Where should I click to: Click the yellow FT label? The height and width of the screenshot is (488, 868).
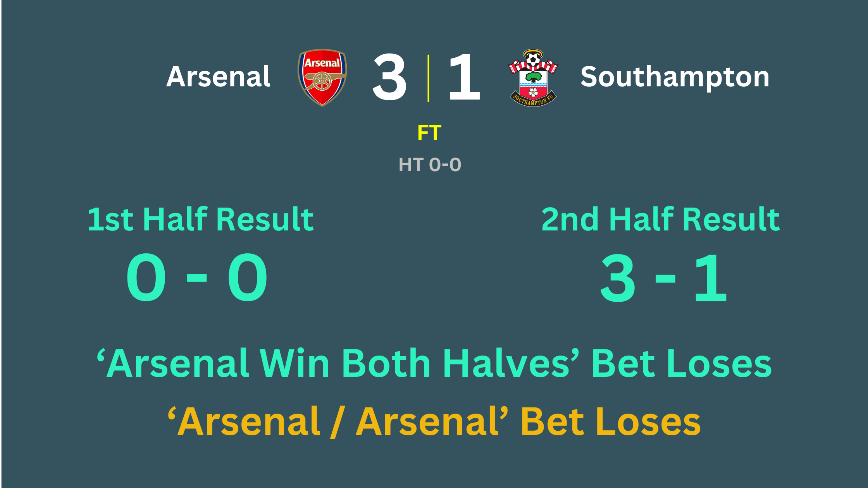(x=429, y=133)
